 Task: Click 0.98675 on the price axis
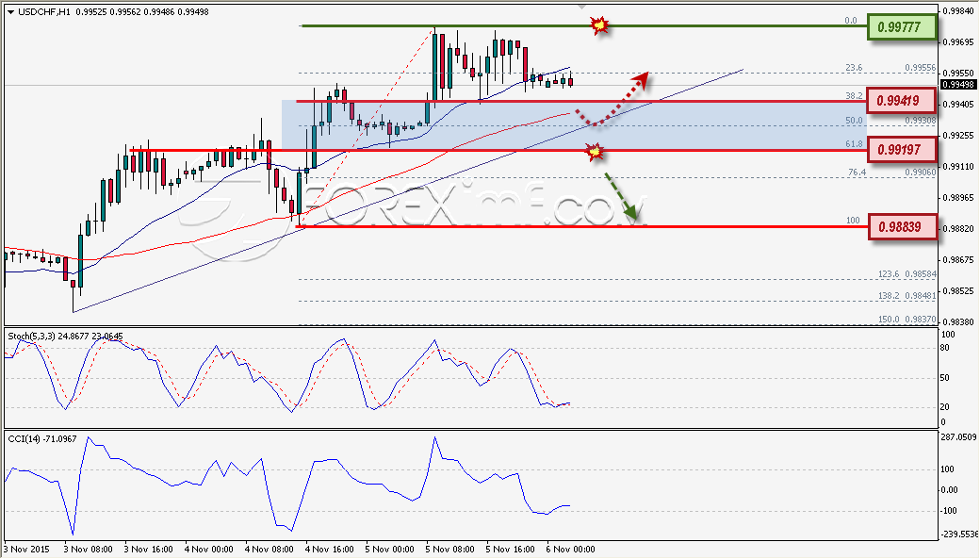pyautogui.click(x=958, y=259)
